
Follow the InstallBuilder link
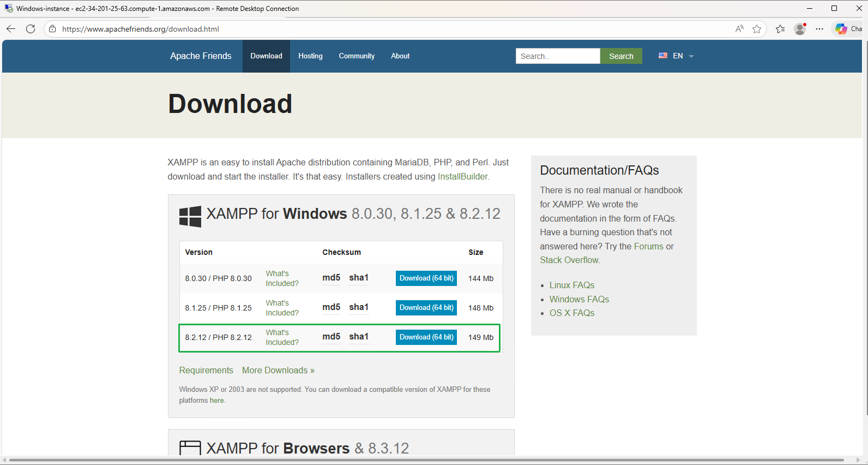point(463,176)
